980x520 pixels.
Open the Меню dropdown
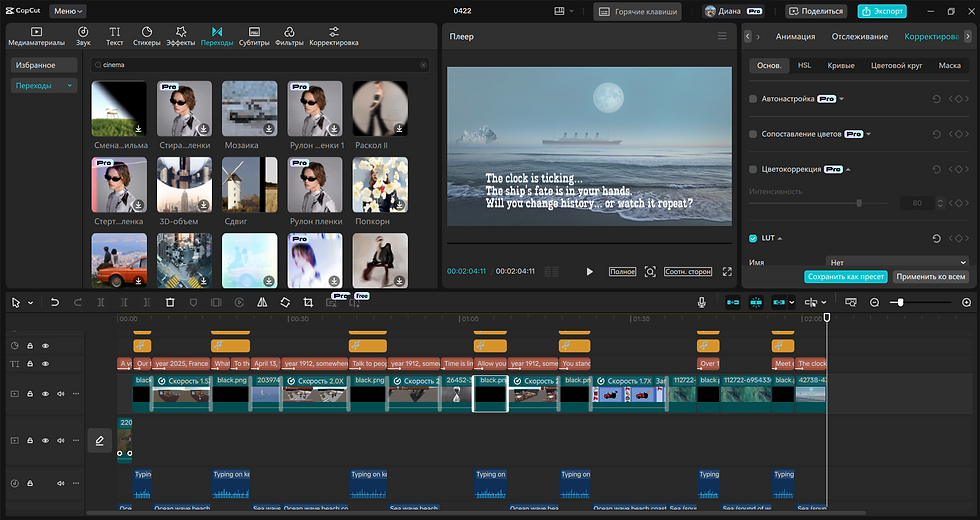coord(68,11)
